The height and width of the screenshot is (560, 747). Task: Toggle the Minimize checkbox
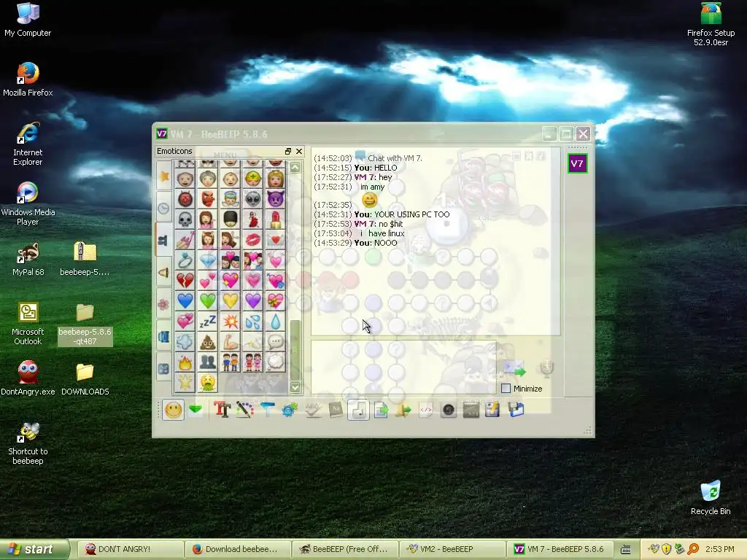506,389
